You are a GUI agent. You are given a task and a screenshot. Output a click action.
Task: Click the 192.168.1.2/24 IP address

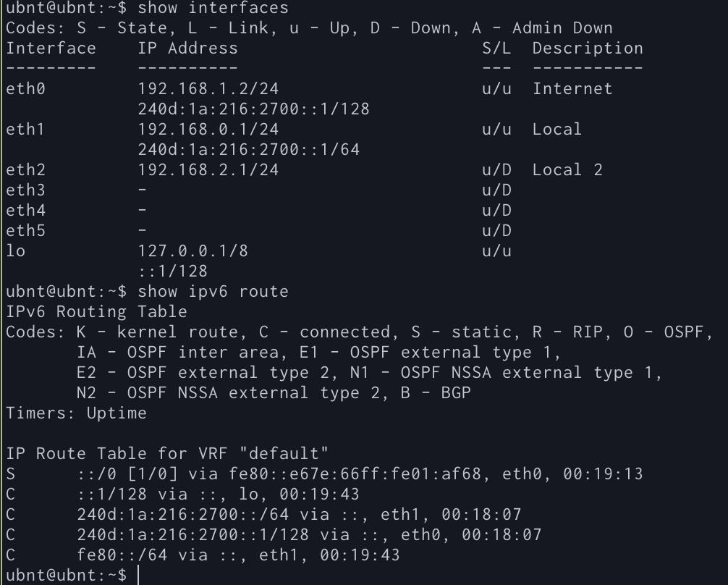coord(208,88)
